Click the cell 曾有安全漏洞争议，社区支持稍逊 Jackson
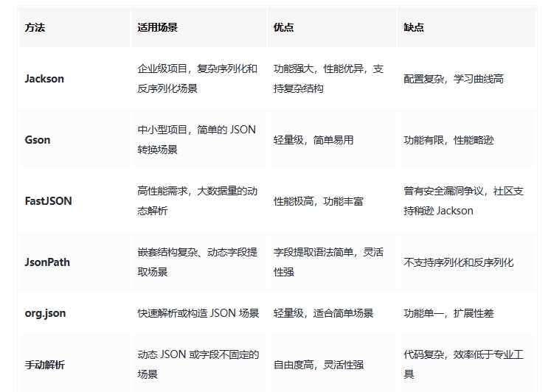The height and width of the screenshot is (392, 551). pos(466,200)
